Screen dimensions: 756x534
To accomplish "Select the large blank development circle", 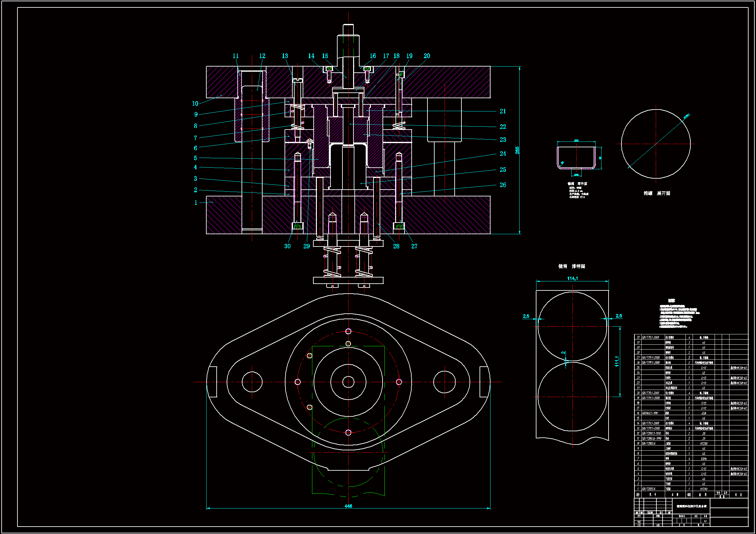I will [x=656, y=144].
